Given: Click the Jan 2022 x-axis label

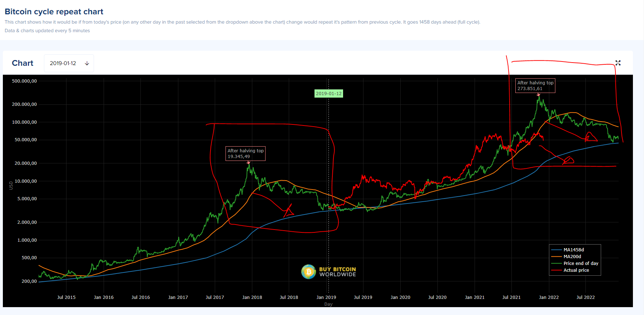Looking at the screenshot, I should pos(549,297).
